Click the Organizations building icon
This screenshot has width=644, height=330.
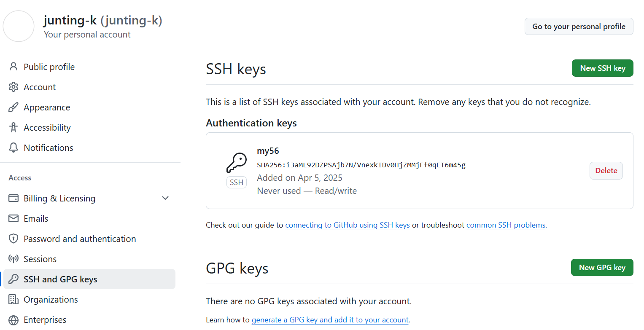13,300
